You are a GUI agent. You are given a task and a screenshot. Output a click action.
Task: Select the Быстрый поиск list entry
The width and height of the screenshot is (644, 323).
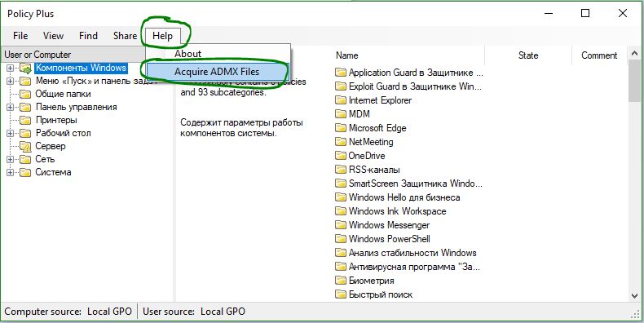pos(381,294)
